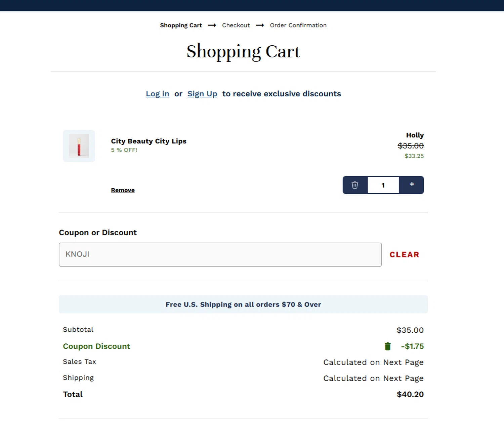Viewport: 504px width, 432px height.
Task: Open the City Beauty City Lips product name
Action: point(149,141)
